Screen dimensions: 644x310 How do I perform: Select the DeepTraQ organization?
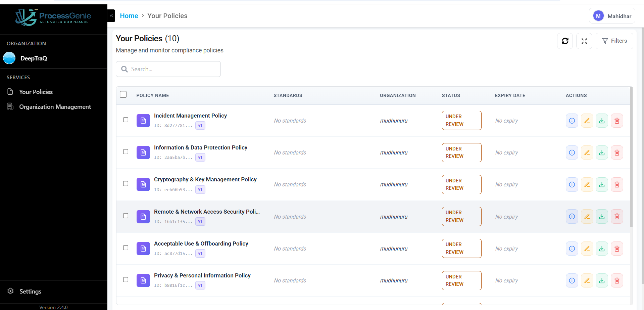[x=26, y=58]
